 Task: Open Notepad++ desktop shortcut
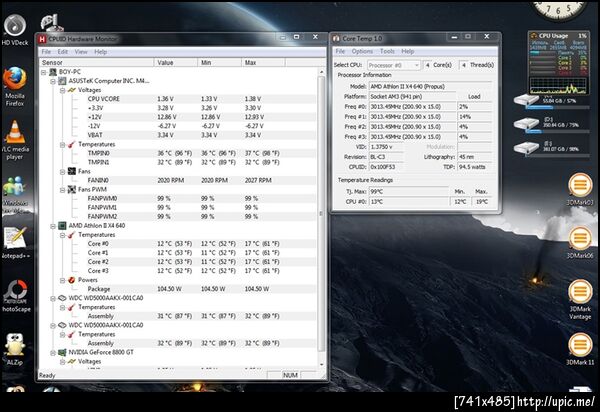tap(15, 242)
